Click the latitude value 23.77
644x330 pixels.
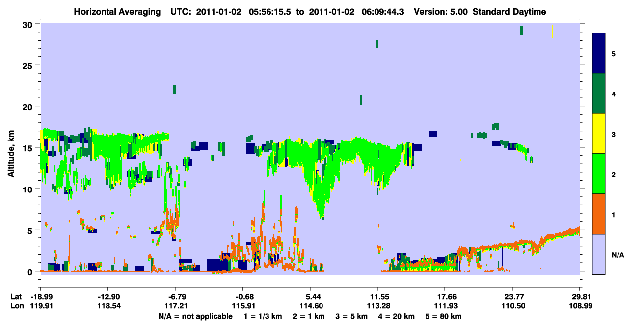512,297
